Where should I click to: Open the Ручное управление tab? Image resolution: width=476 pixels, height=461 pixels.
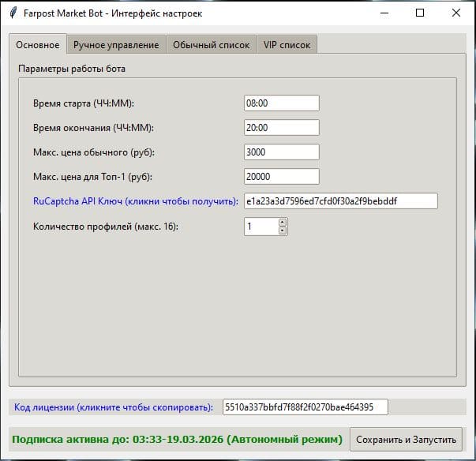116,45
